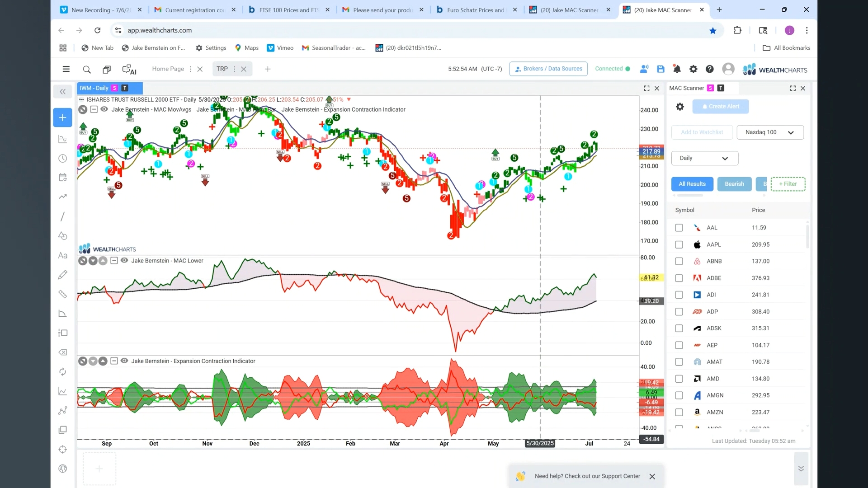868x488 pixels.
Task: Select the text Aa annotation tool
Action: [x=63, y=255]
